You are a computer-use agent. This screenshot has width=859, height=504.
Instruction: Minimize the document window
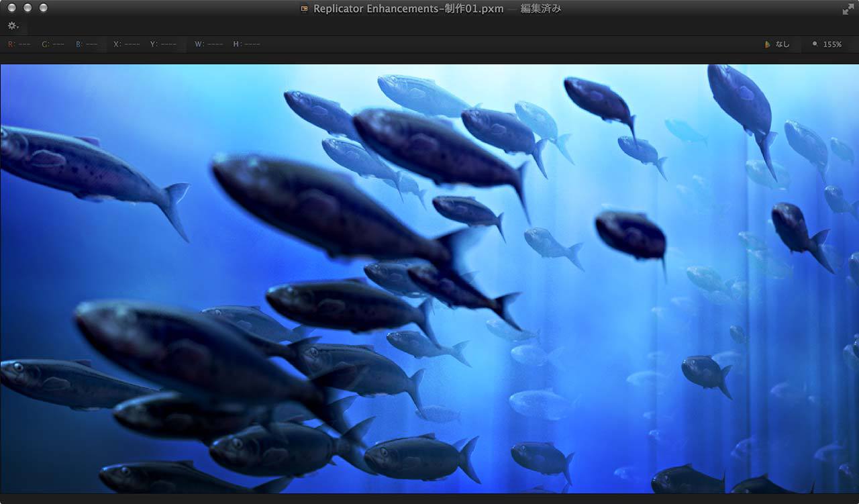28,8
